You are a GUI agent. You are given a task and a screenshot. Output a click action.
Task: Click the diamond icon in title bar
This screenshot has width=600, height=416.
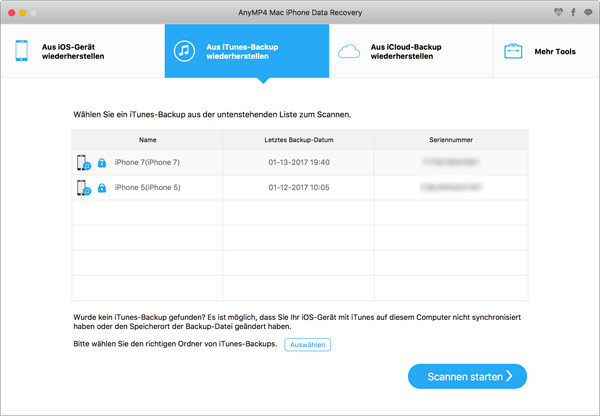pos(558,12)
